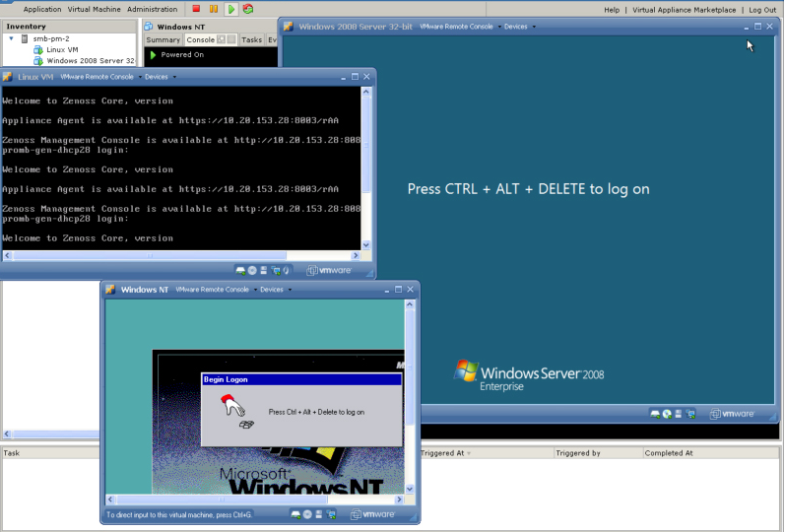Click the smb-pm-2 host icon in Inventory
Screen dimensions: 785x532
(x=24, y=38)
